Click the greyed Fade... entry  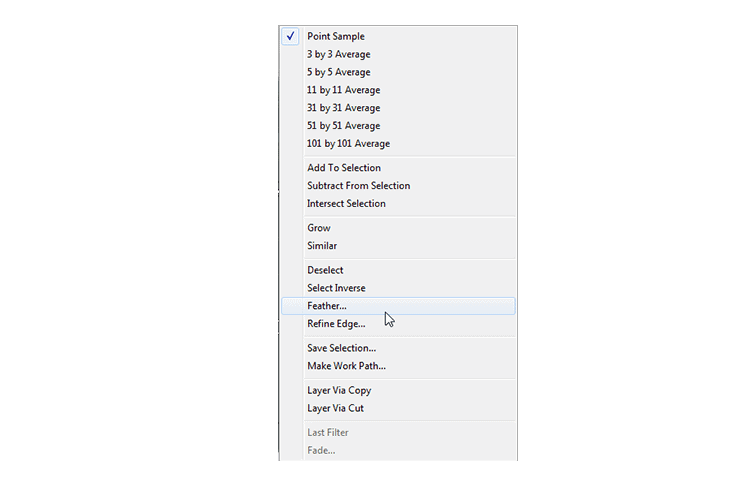(x=398, y=451)
